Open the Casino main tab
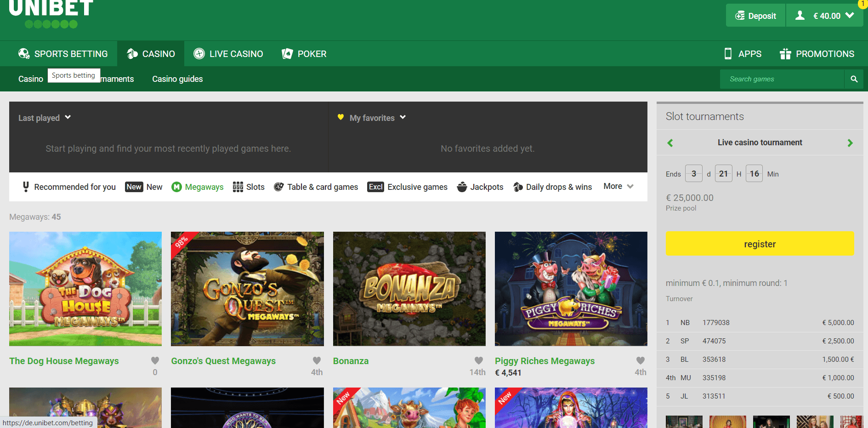Image resolution: width=868 pixels, height=428 pixels. tap(151, 54)
